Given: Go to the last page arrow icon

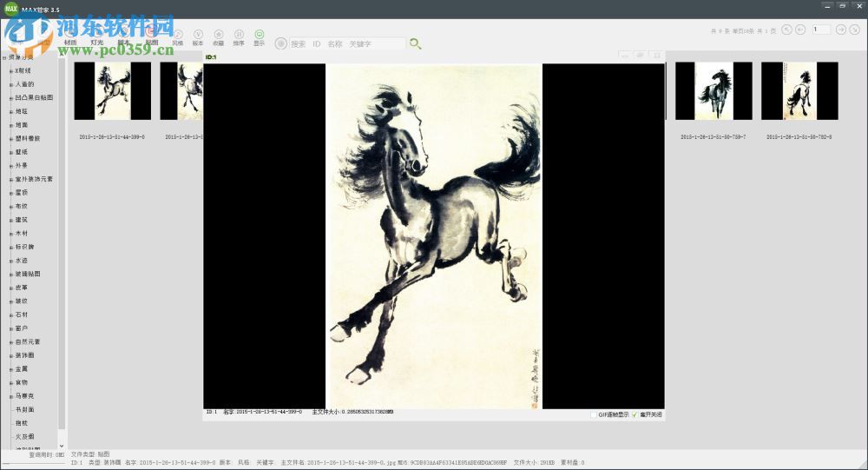Looking at the screenshot, I should tap(854, 30).
